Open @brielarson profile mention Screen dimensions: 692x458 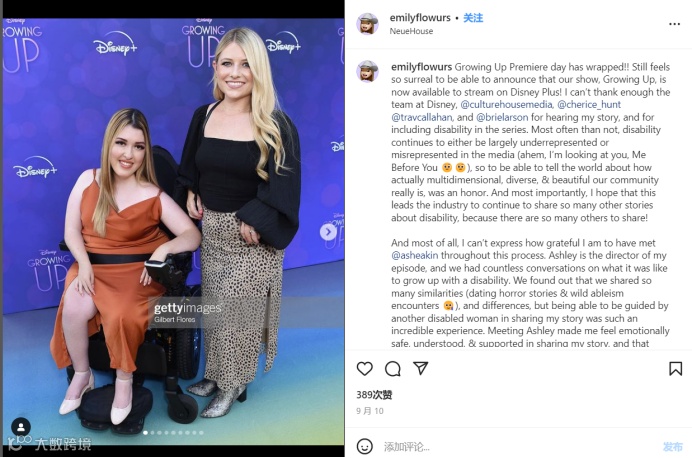click(x=502, y=117)
